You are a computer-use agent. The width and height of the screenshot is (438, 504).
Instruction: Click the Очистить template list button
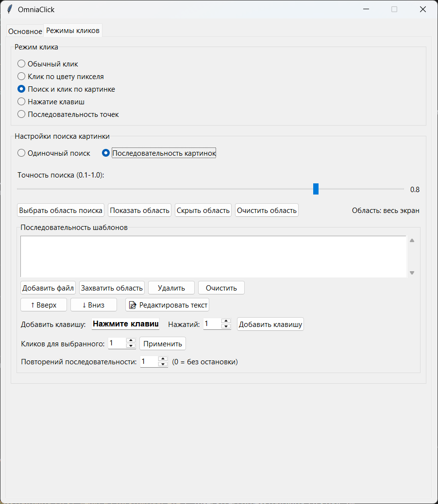(221, 288)
